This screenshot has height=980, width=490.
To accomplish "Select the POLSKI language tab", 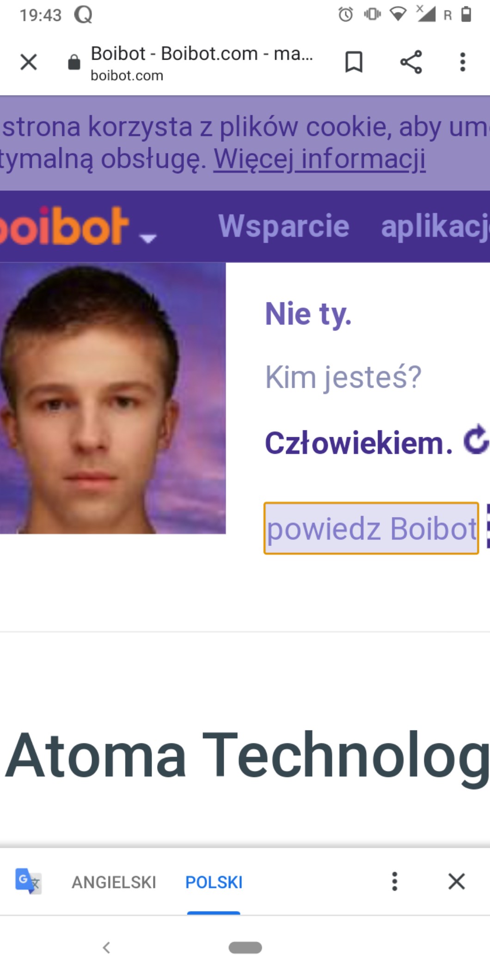I will 214,882.
